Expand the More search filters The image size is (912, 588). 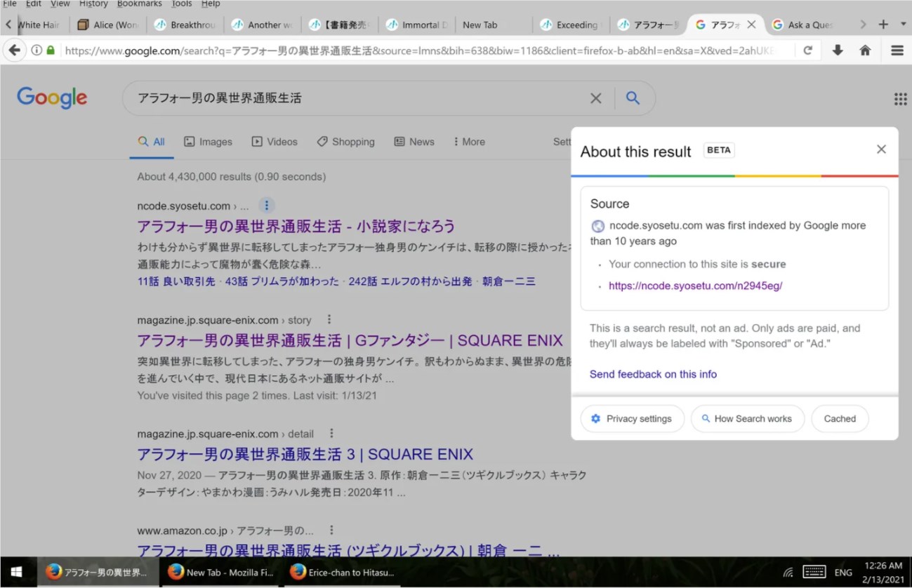pos(469,142)
